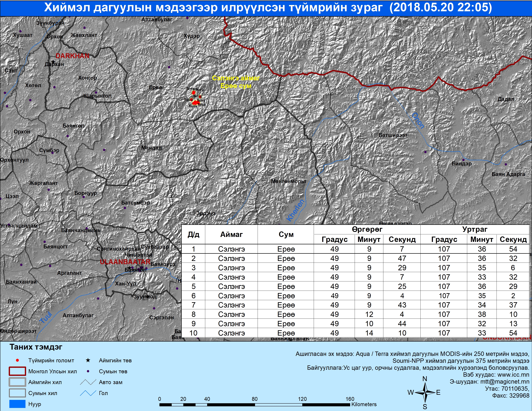Viewport: 532px width, 411px height.
Task: Click the Өргөрөг latitude header
Action: 367,229
